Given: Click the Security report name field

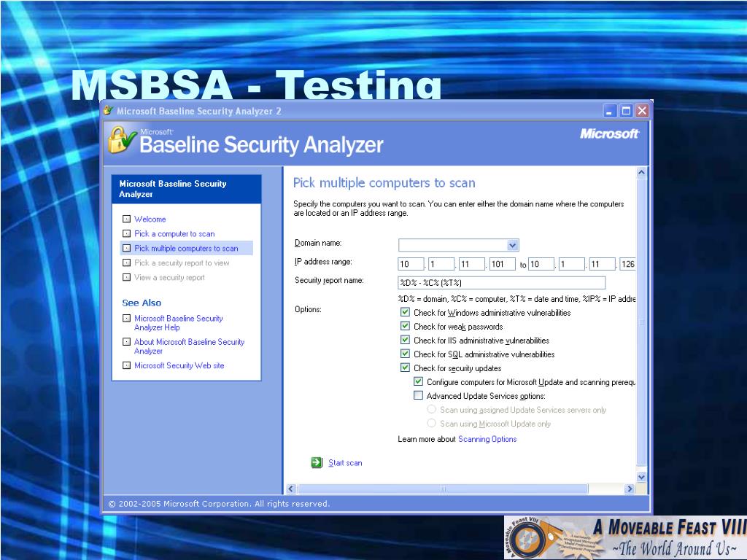Looking at the screenshot, I should point(502,282).
